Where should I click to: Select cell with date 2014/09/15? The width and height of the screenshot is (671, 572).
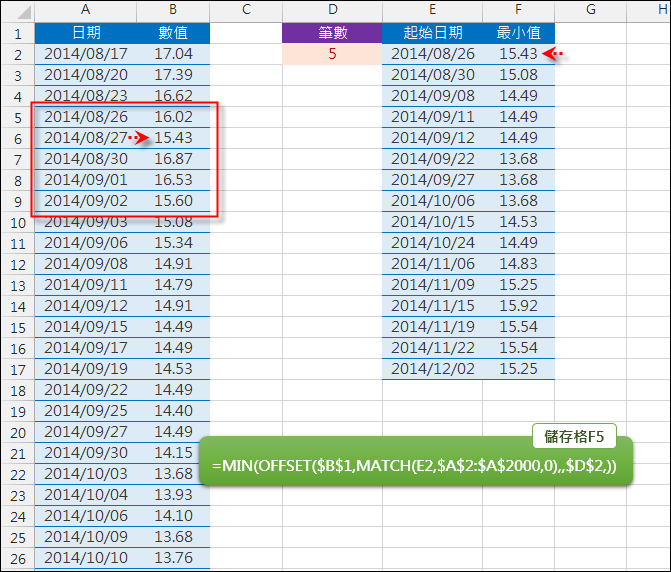pyautogui.click(x=86, y=327)
